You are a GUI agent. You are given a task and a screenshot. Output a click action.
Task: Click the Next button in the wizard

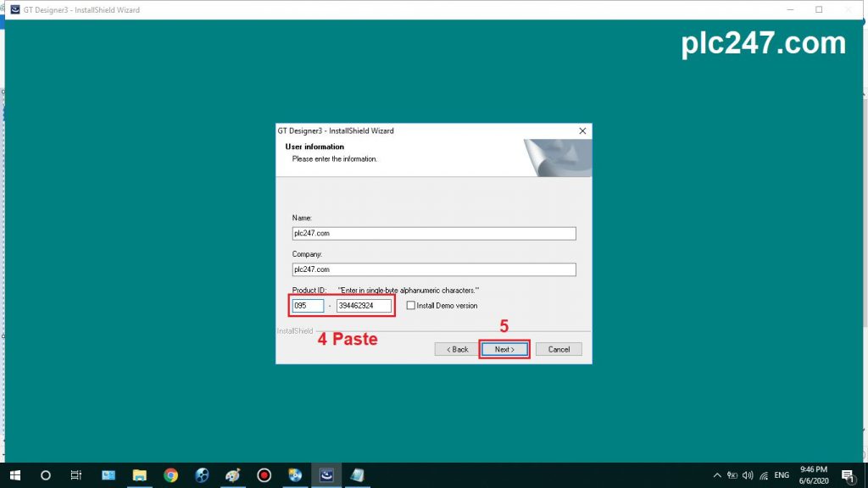pyautogui.click(x=504, y=349)
